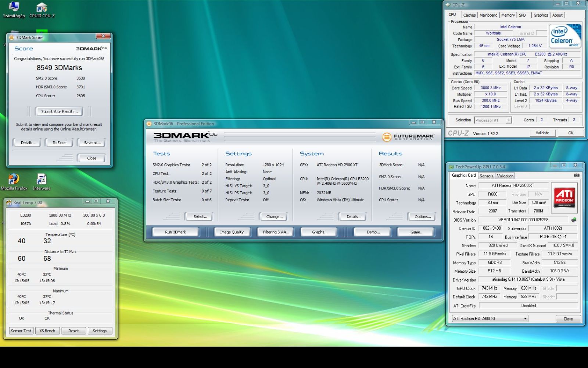This screenshot has width=588, height=368.
Task: Click the Close button in GPU-Z
Action: 568,319
